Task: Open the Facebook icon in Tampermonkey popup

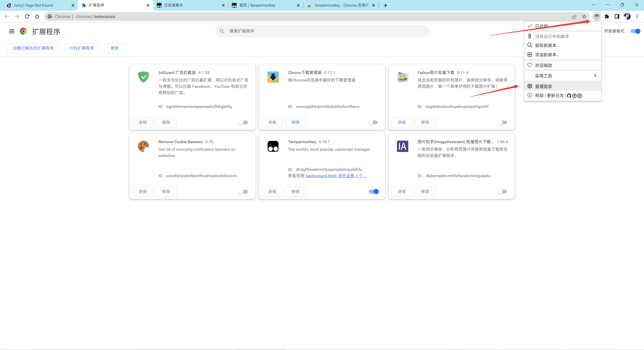Action: [574, 96]
